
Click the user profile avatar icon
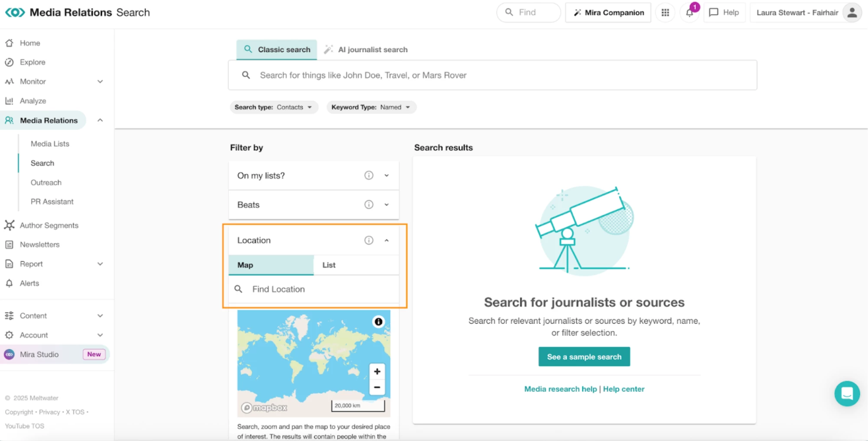tap(852, 13)
